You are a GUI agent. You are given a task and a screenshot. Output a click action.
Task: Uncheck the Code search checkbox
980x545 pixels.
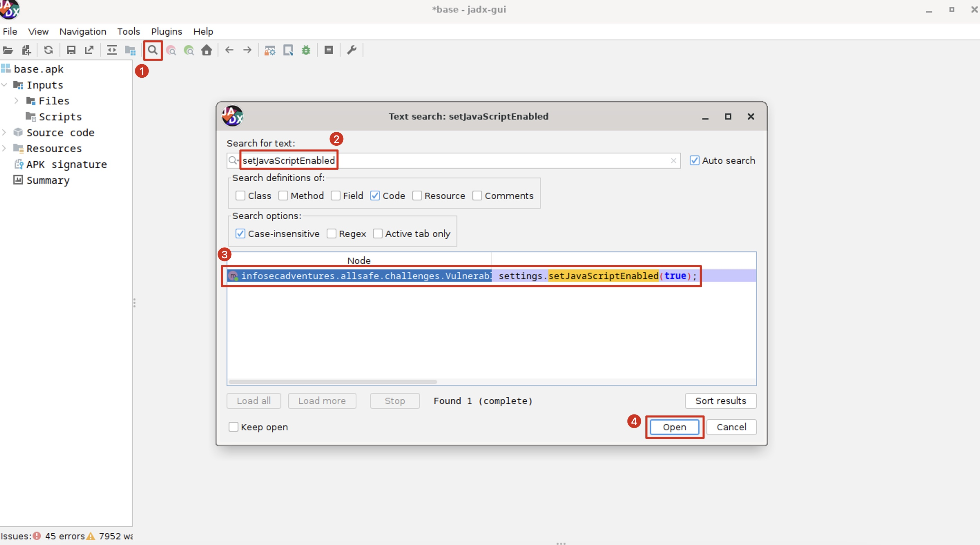(x=375, y=195)
